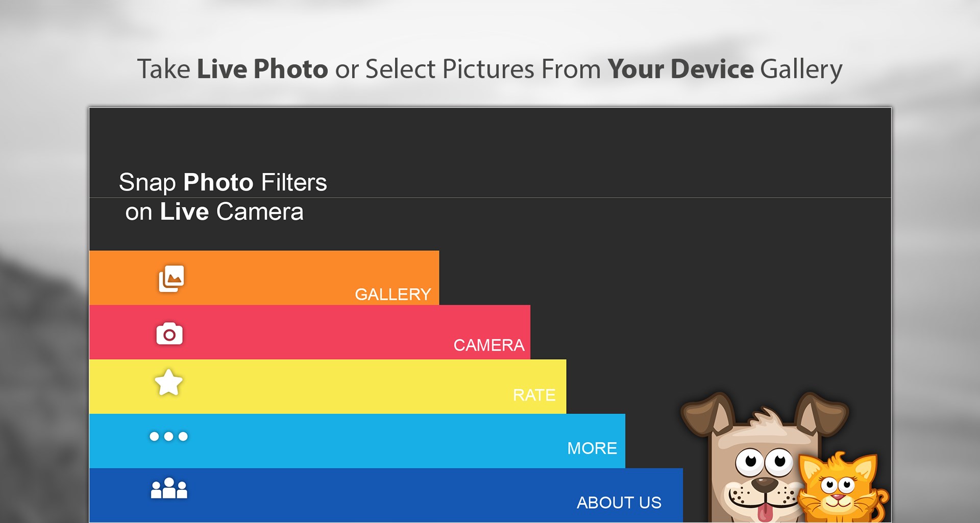Click the word "Gallery" in the headline
The width and height of the screenshot is (980, 523).
point(801,69)
